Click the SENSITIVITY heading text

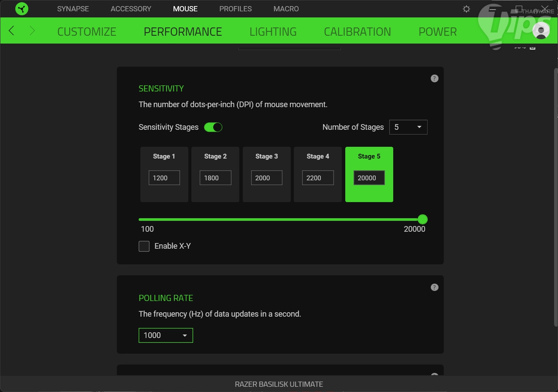tap(161, 88)
